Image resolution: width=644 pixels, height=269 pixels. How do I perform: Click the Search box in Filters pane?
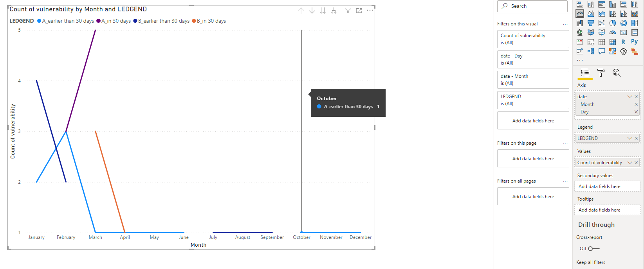tap(532, 6)
